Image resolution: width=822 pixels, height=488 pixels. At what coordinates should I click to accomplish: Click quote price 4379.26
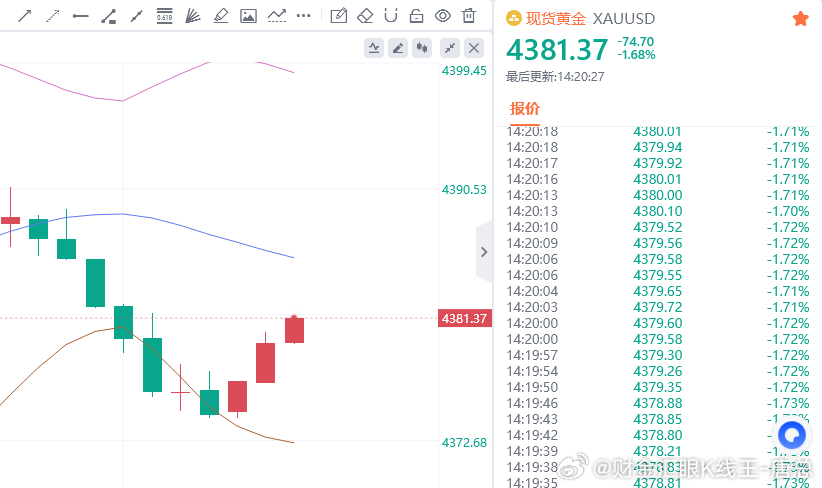658,371
